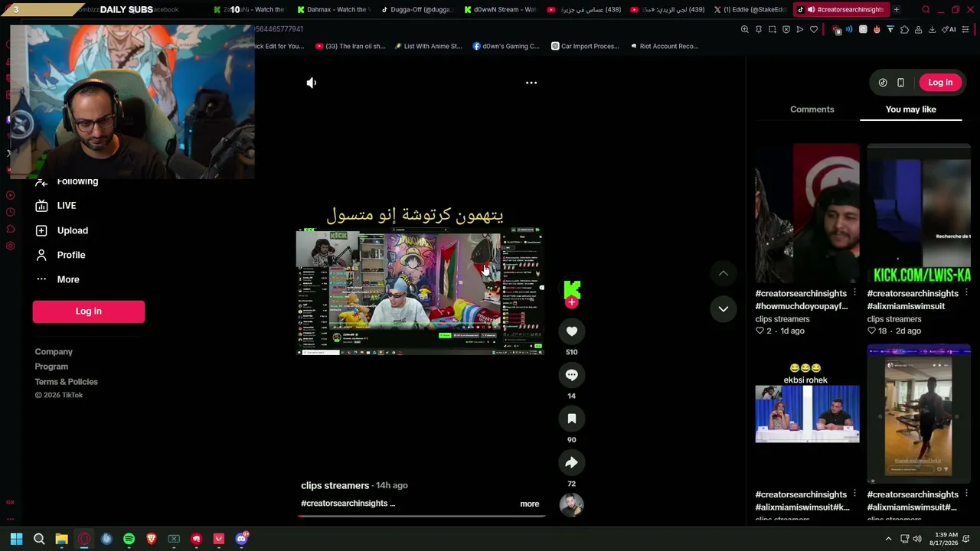The width and height of the screenshot is (980, 551).
Task: Click the browser tab search magnifier icon
Action: click(x=926, y=9)
